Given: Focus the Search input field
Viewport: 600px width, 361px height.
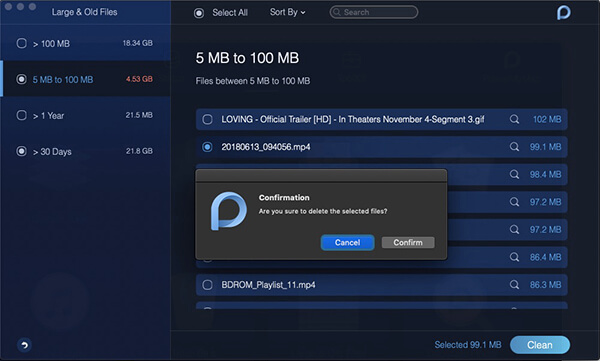Looking at the screenshot, I should [374, 12].
